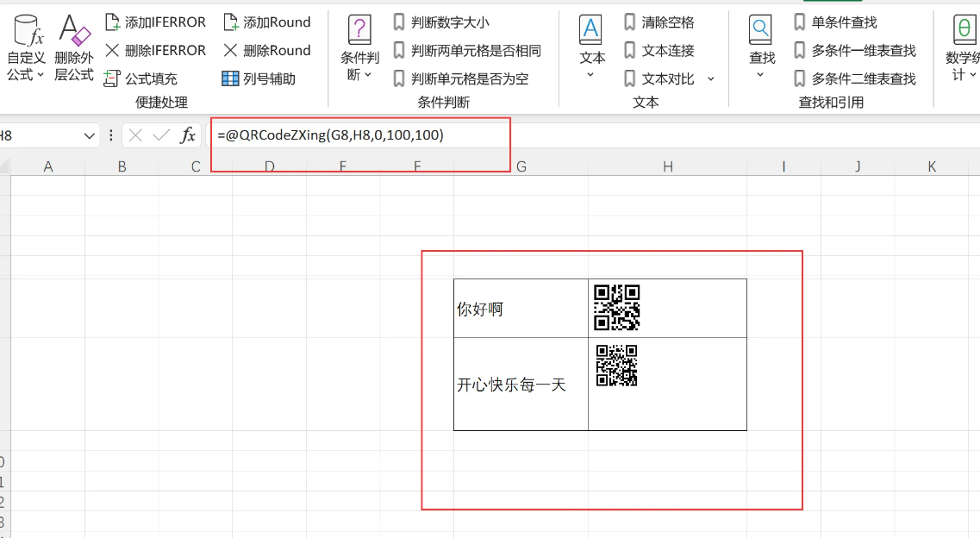Select column B header
This screenshot has height=538, width=980.
click(122, 166)
